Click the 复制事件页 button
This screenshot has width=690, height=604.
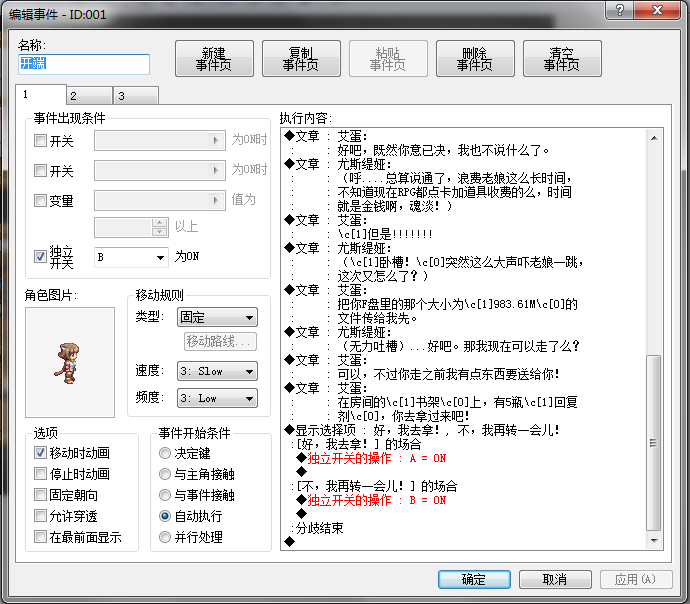pyautogui.click(x=301, y=59)
